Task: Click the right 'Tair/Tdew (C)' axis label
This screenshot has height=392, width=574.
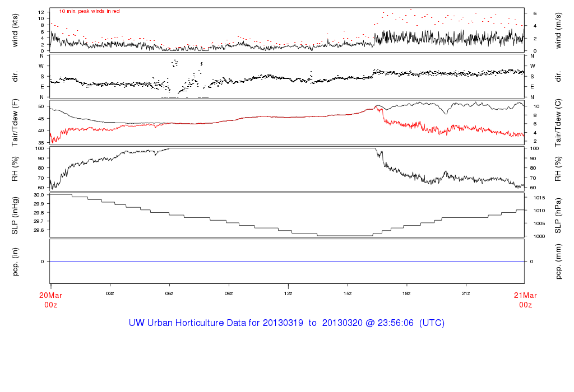Action: pyautogui.click(x=558, y=123)
